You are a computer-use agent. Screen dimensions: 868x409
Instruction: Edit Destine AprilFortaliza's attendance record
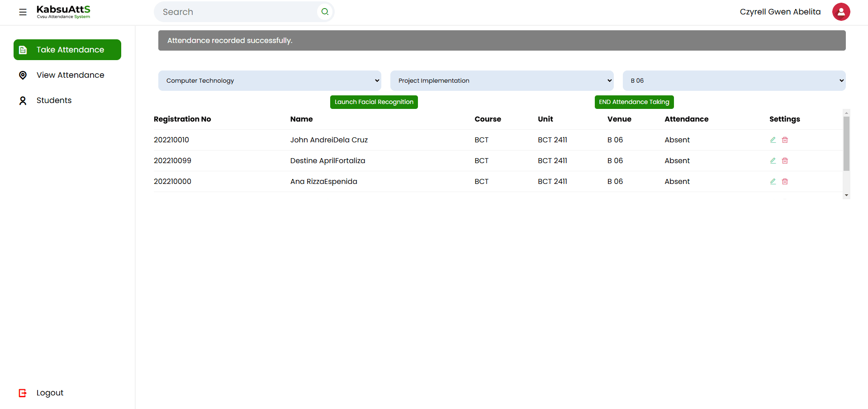[x=773, y=161]
